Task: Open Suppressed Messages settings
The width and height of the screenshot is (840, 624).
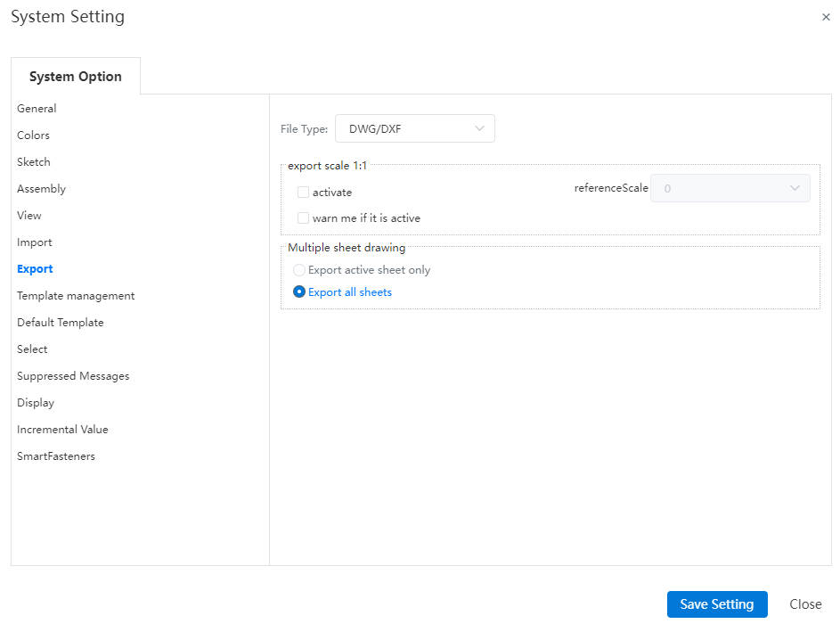Action: point(73,376)
